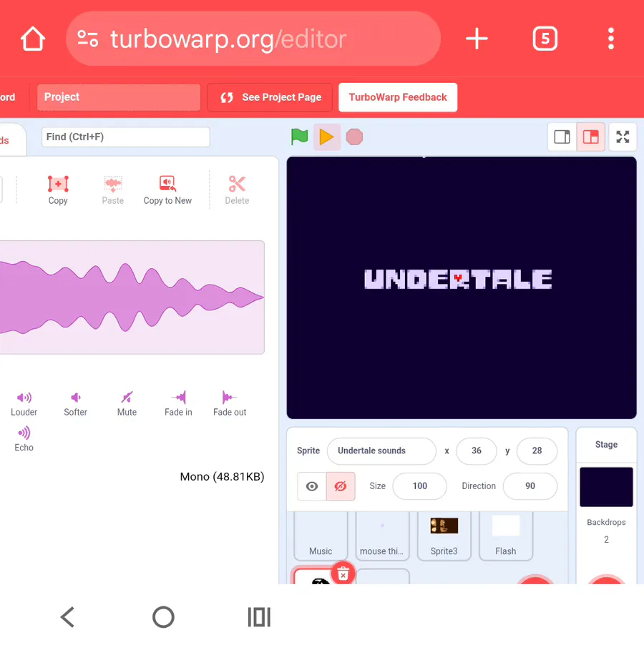Tap the turbowarp.org/editor address bar

(x=253, y=39)
